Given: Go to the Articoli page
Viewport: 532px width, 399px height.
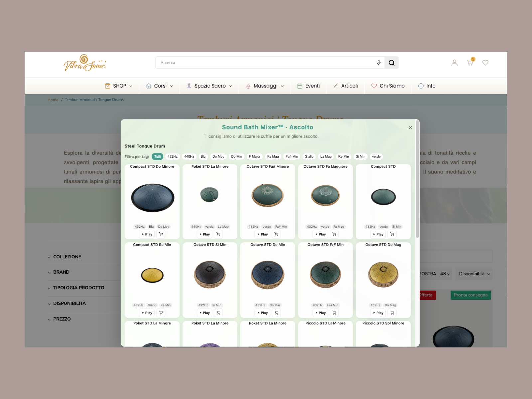Looking at the screenshot, I should (x=346, y=86).
